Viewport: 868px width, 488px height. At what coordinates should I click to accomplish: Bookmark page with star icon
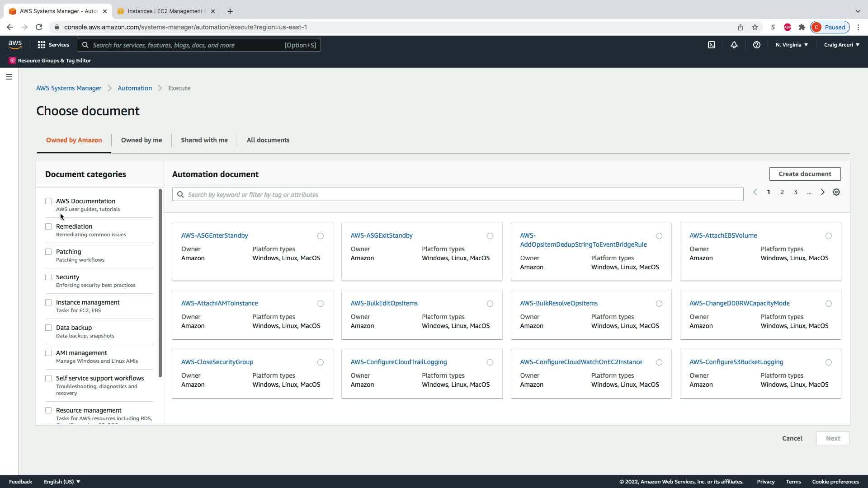755,27
